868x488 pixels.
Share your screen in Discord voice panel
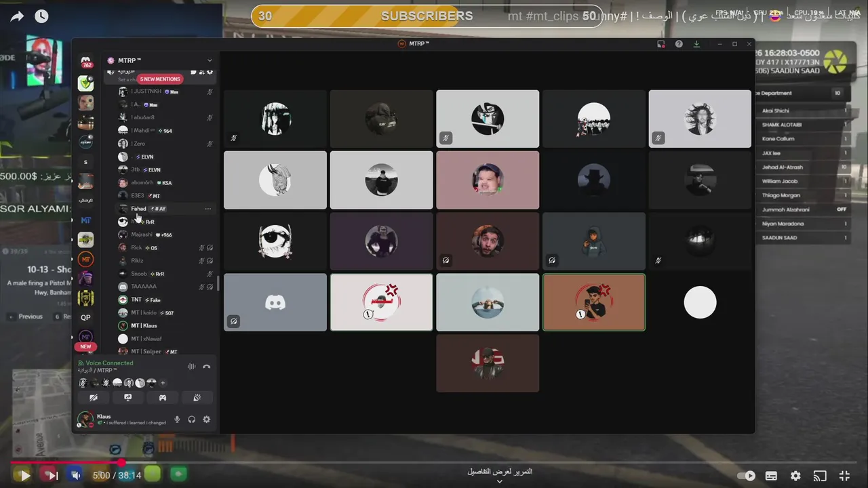point(127,398)
